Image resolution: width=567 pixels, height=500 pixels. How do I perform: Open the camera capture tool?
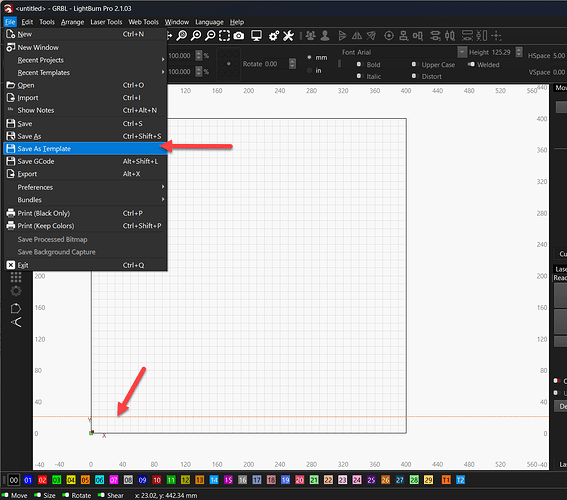tap(239, 35)
